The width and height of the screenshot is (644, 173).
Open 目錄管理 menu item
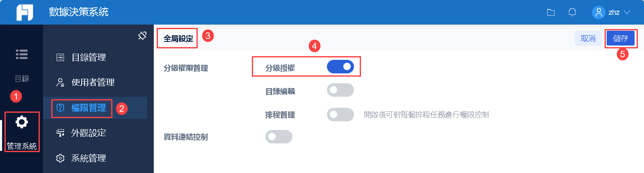point(89,57)
